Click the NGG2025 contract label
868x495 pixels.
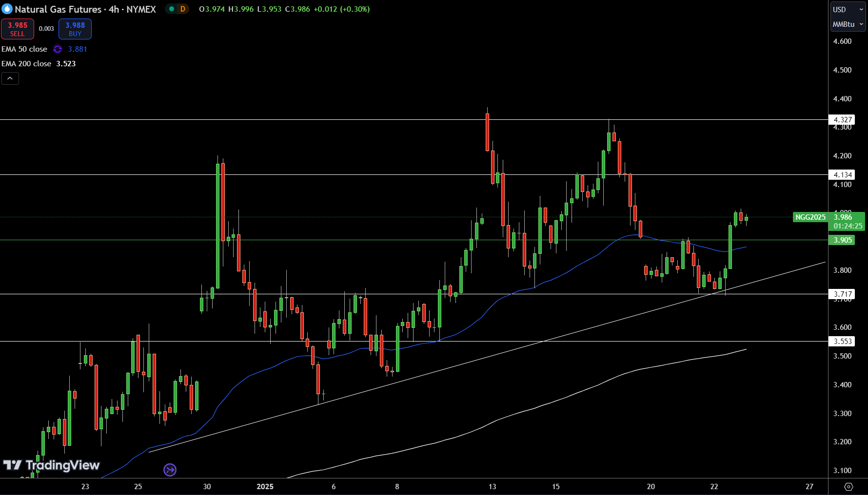[810, 217]
